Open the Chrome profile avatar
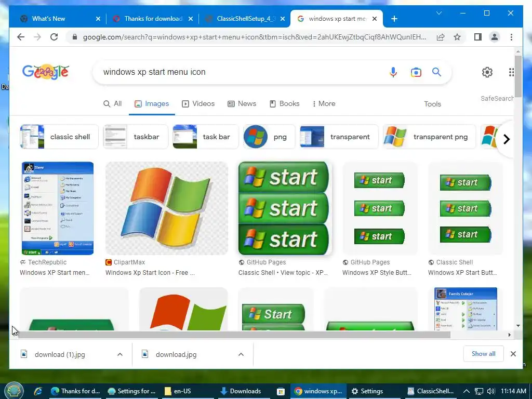Viewport: 532px width, 399px height. coord(495,37)
